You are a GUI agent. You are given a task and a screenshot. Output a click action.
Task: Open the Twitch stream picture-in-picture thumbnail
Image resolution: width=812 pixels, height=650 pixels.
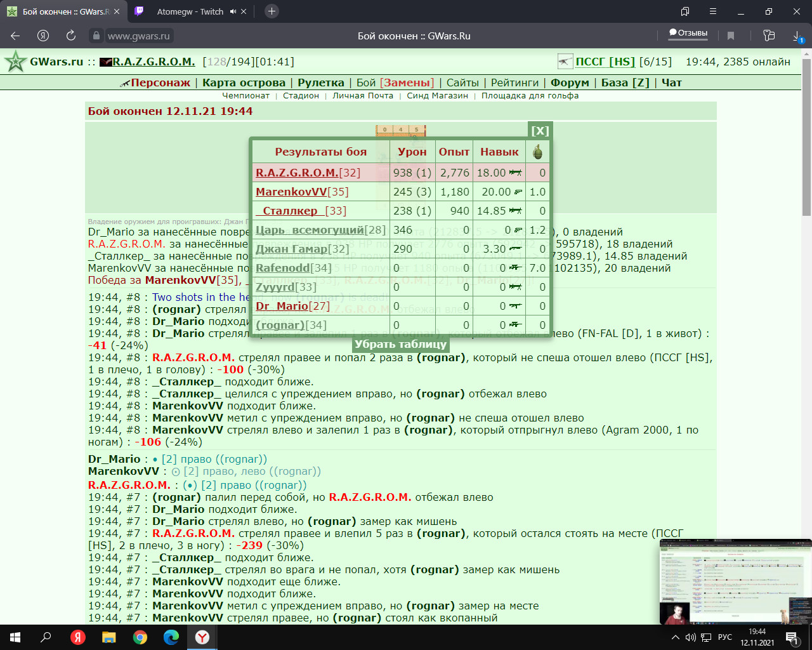(735, 582)
